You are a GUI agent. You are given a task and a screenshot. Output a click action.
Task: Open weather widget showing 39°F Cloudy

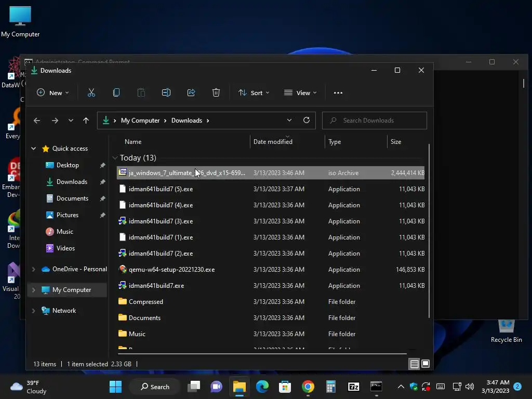pos(29,387)
